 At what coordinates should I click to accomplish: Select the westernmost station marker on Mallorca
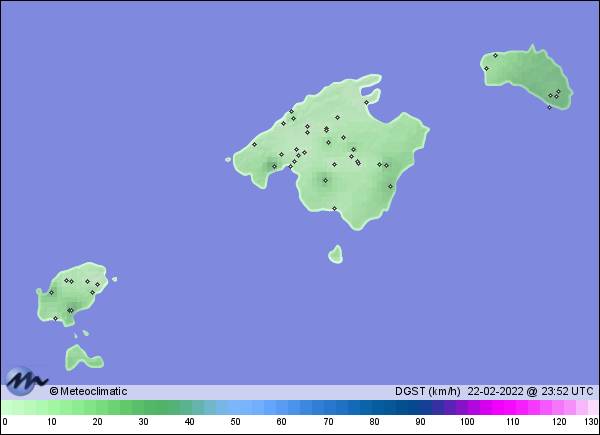[254, 144]
